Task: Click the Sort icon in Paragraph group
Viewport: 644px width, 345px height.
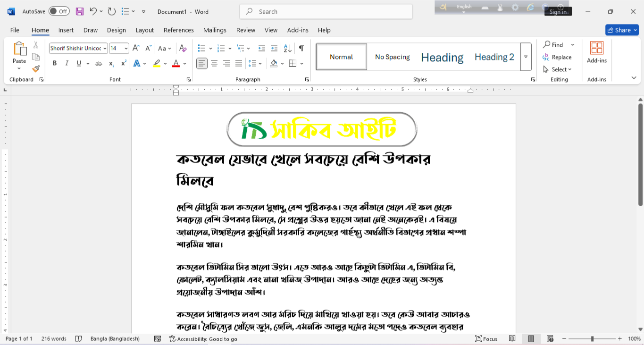Action: pyautogui.click(x=287, y=48)
